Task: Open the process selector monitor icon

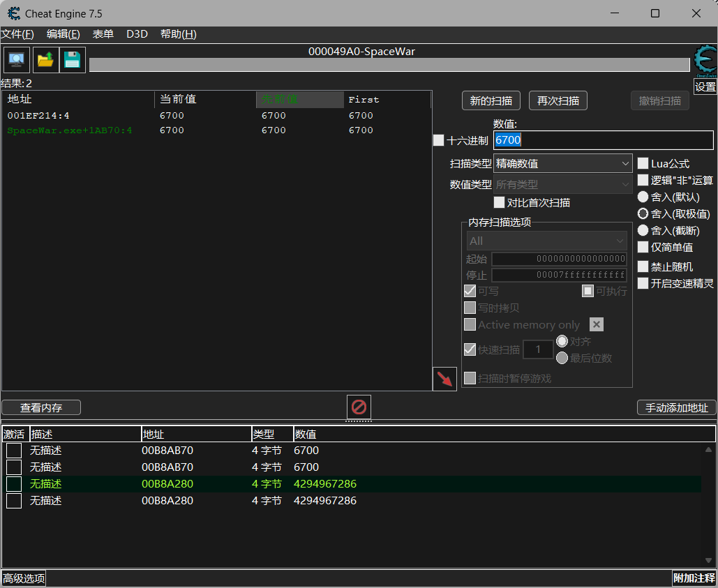Action: tap(17, 60)
